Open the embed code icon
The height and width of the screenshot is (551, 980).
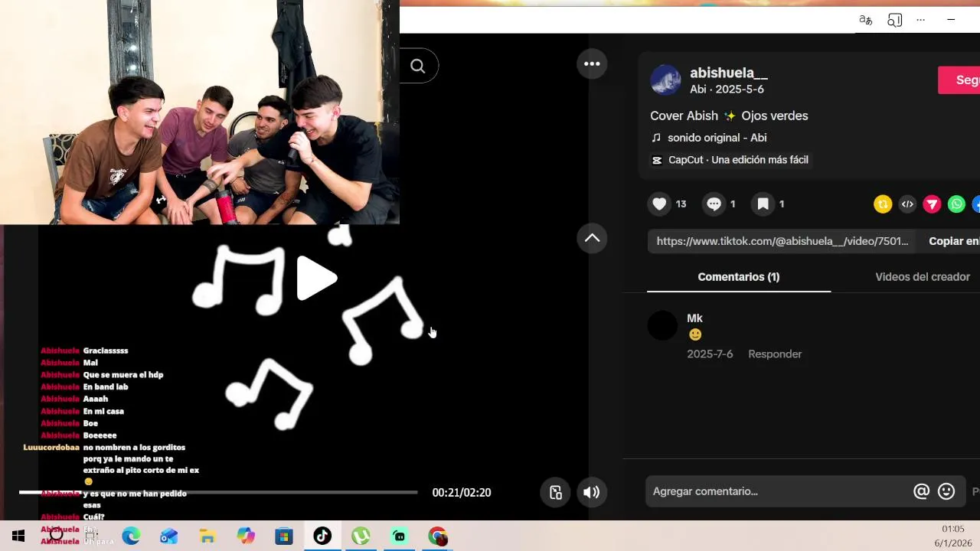(x=907, y=204)
